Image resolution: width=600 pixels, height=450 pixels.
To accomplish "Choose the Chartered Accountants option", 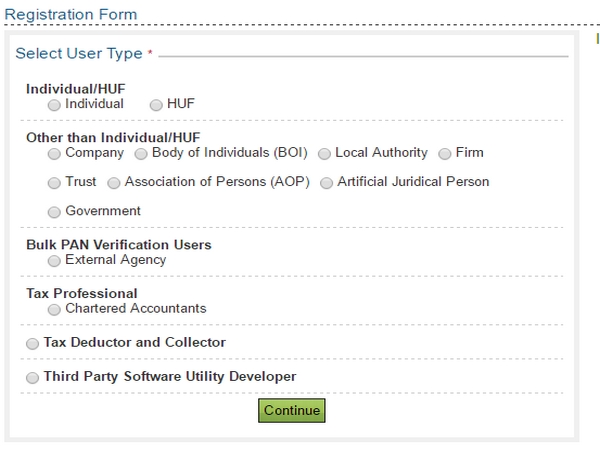I will pyautogui.click(x=54, y=310).
